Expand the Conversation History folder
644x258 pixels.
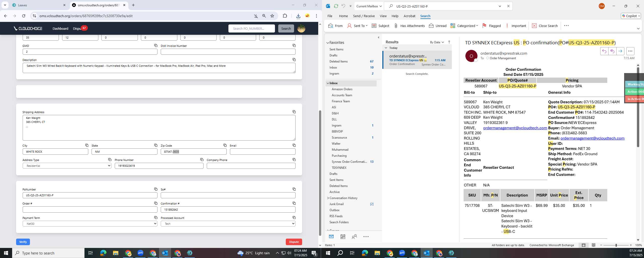click(328, 198)
